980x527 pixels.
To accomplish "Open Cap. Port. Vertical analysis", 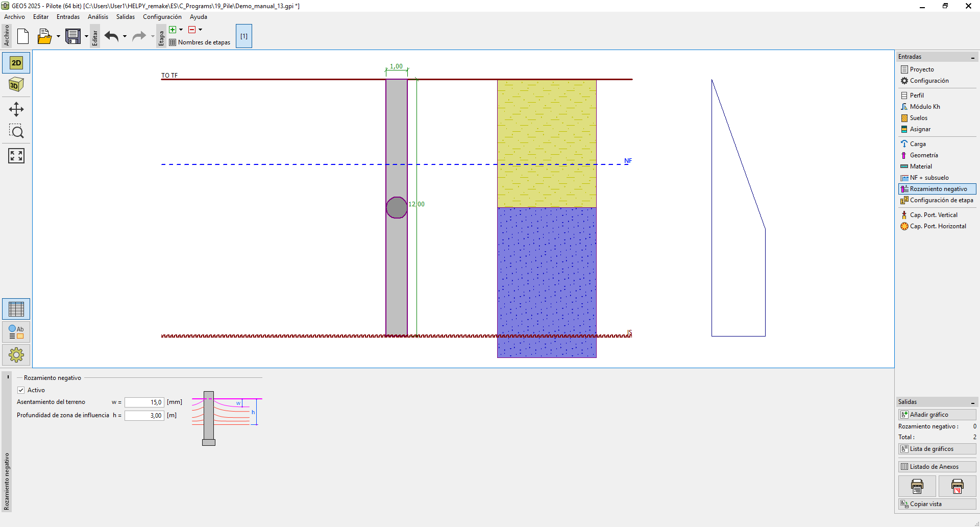I will tap(933, 215).
